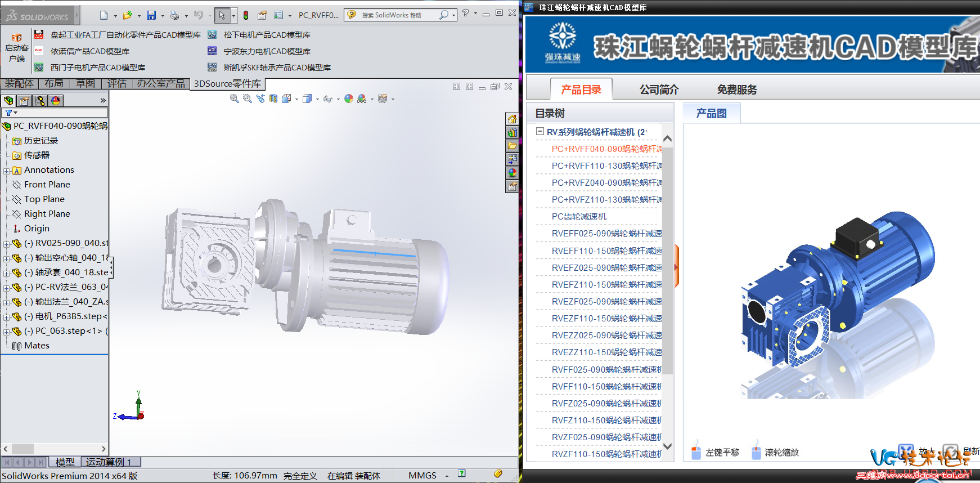
Task: Show more manager tabs with double chevron
Action: click(x=103, y=101)
